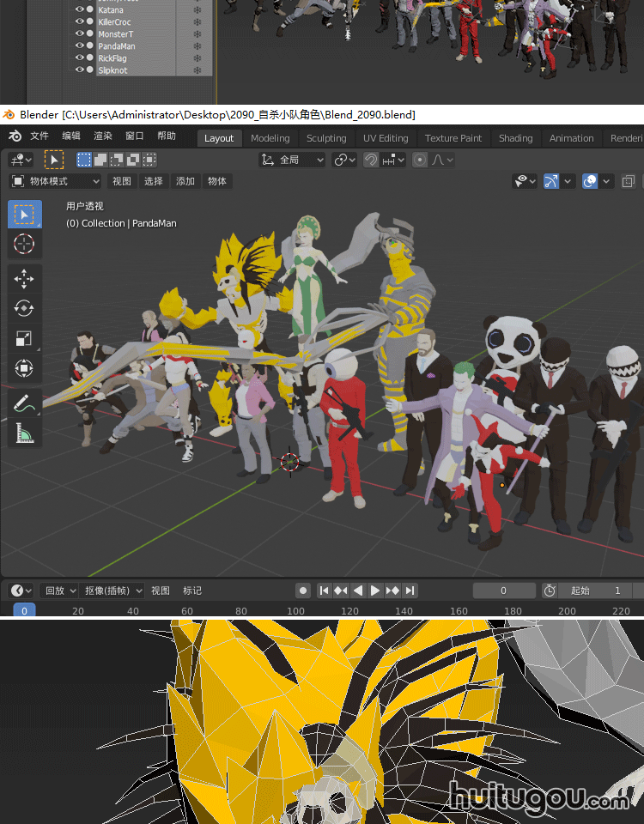Click the current frame number field
Screen dimensions: 644x824
click(x=503, y=591)
